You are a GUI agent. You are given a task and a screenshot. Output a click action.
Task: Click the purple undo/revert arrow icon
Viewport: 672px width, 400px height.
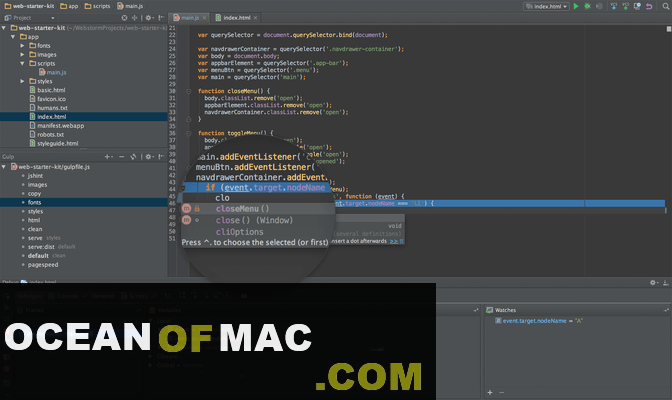(x=649, y=6)
